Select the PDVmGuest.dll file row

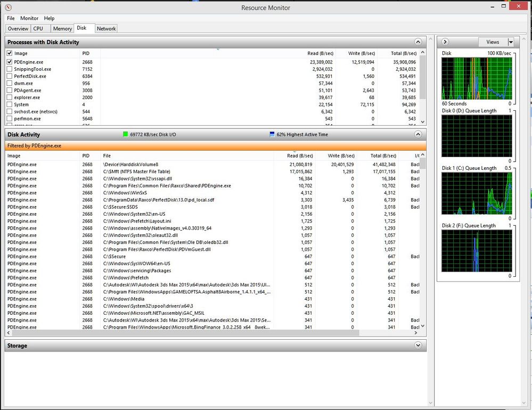tap(213, 249)
